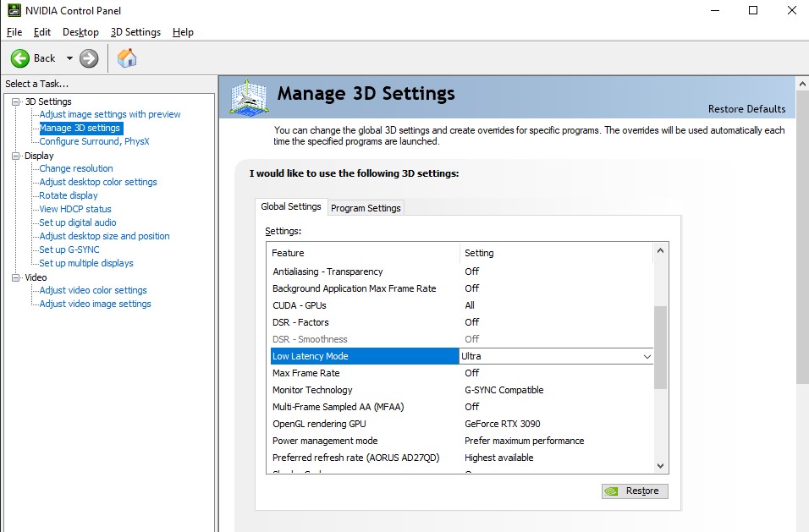Click the Home icon in toolbar
809x532 pixels.
(x=127, y=58)
